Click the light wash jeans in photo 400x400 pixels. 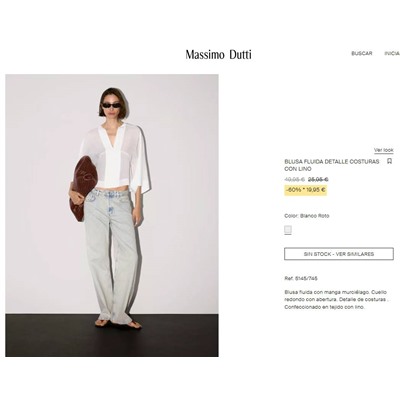point(112,255)
